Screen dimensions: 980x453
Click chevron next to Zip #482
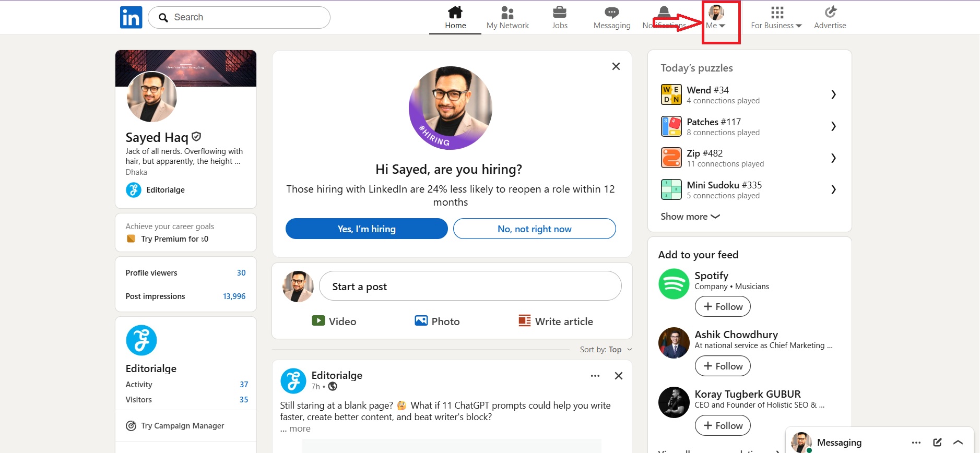coord(834,158)
